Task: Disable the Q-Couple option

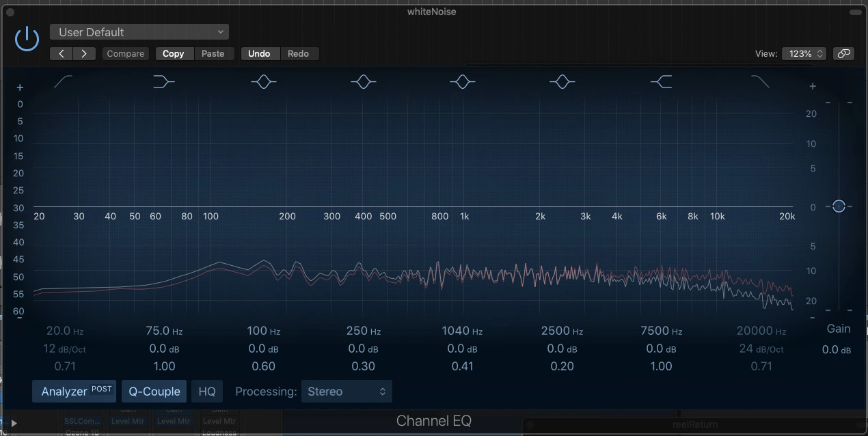Action: coord(154,391)
